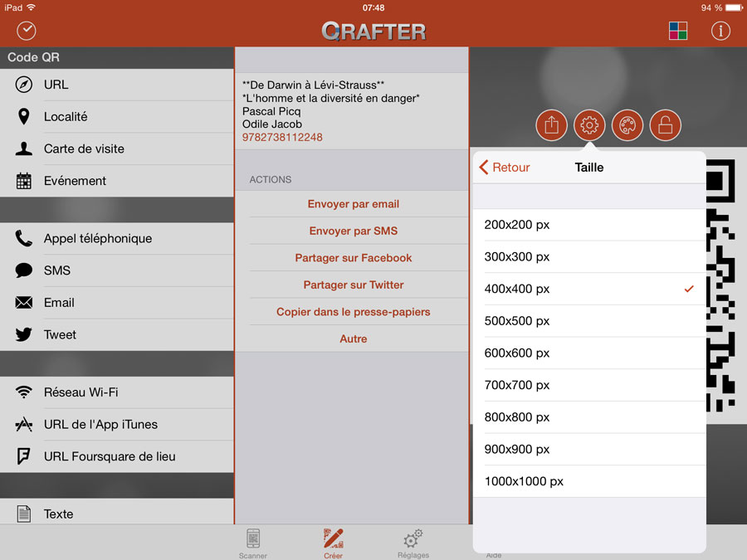Image resolution: width=747 pixels, height=560 pixels.
Task: Switch to the Scanner tab
Action: coord(253,543)
